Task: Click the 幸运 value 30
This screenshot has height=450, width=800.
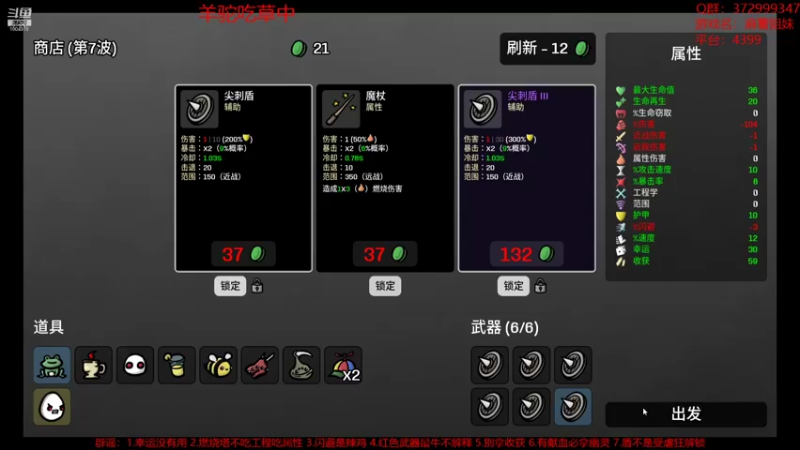Action: click(x=753, y=249)
